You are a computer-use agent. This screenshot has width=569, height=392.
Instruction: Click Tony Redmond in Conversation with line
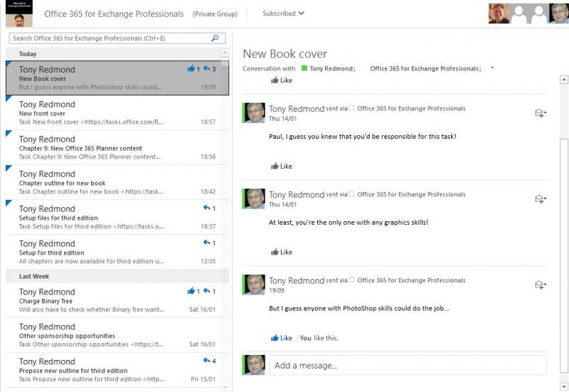[x=332, y=68]
